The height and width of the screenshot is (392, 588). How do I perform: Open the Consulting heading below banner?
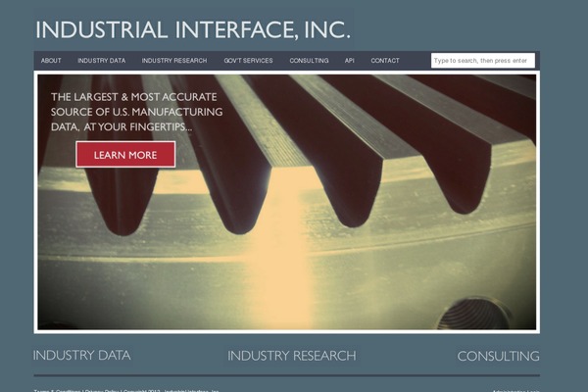tap(499, 356)
